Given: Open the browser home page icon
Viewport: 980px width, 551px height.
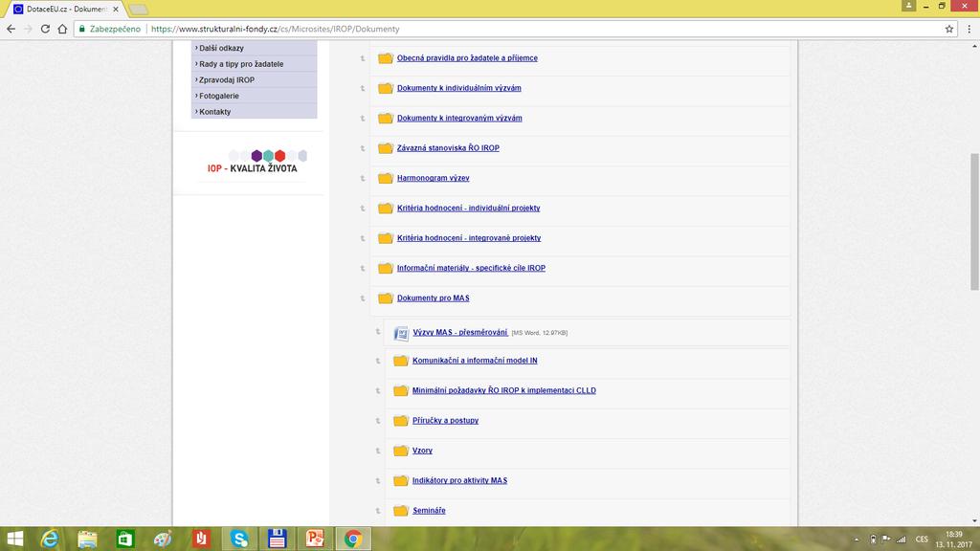Looking at the screenshot, I should click(62, 29).
